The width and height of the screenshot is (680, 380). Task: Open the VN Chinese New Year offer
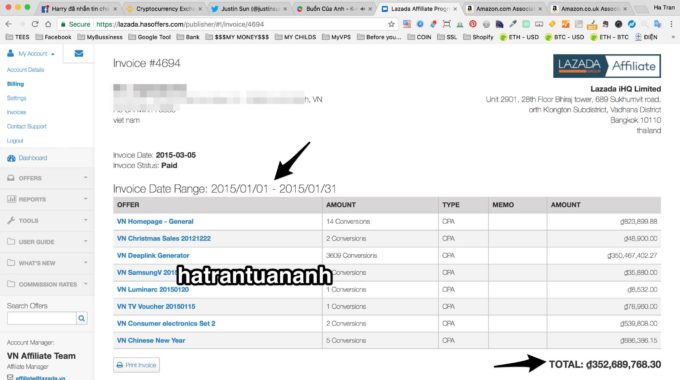point(150,341)
